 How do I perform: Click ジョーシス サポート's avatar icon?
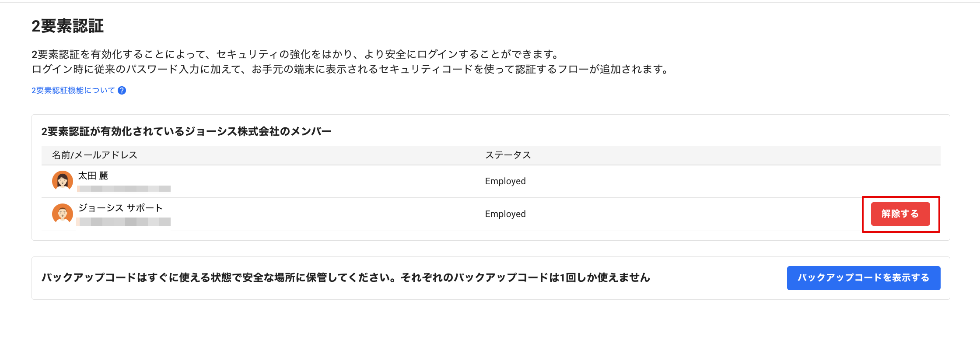(63, 214)
